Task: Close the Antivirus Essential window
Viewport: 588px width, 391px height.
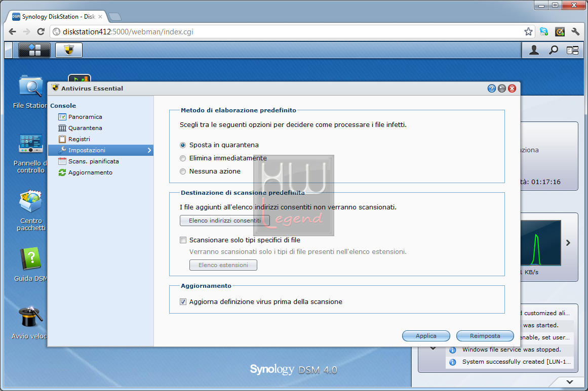Action: 512,89
